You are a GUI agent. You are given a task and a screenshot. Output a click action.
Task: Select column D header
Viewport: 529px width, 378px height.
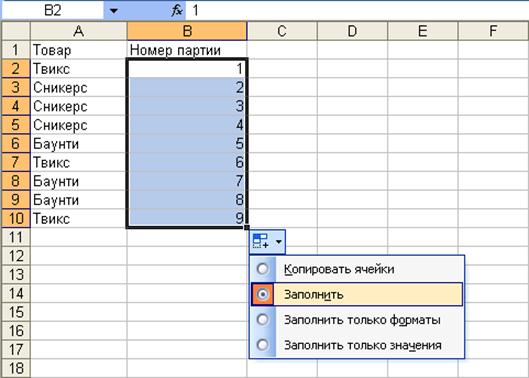(x=352, y=31)
